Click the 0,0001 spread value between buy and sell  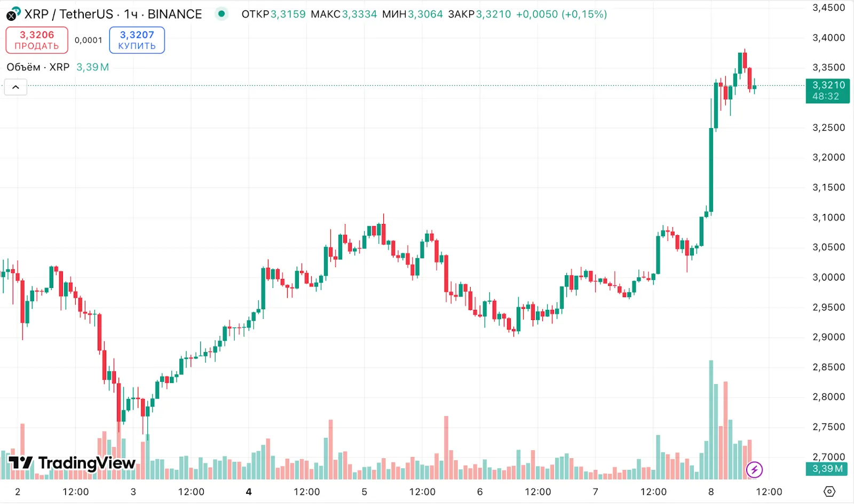(89, 40)
